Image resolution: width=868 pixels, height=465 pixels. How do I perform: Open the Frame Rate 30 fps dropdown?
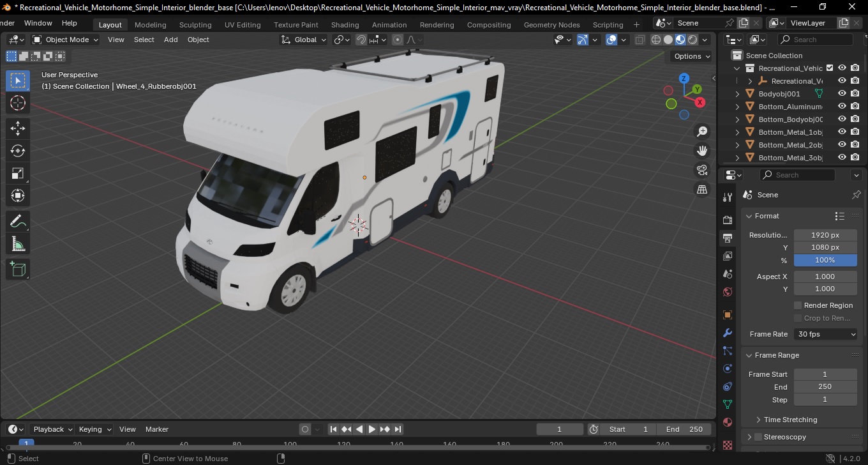point(826,334)
